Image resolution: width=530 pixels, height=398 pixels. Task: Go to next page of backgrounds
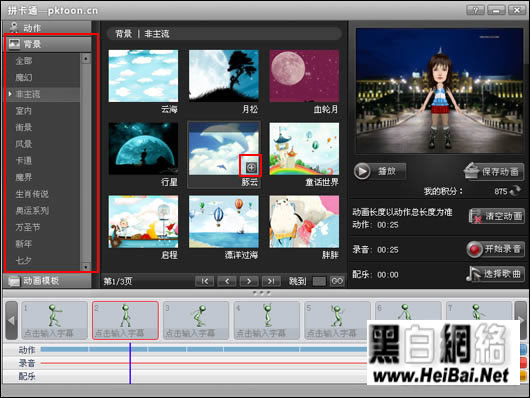tap(249, 281)
